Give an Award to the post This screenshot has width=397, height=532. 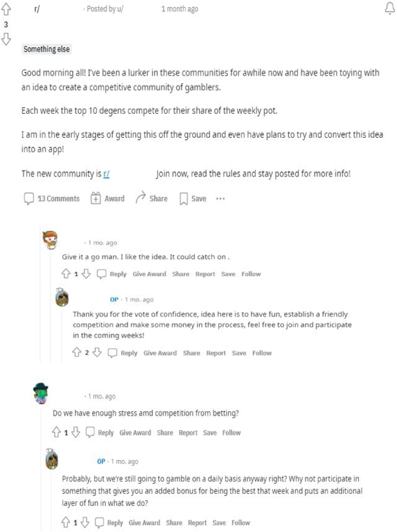[108, 199]
